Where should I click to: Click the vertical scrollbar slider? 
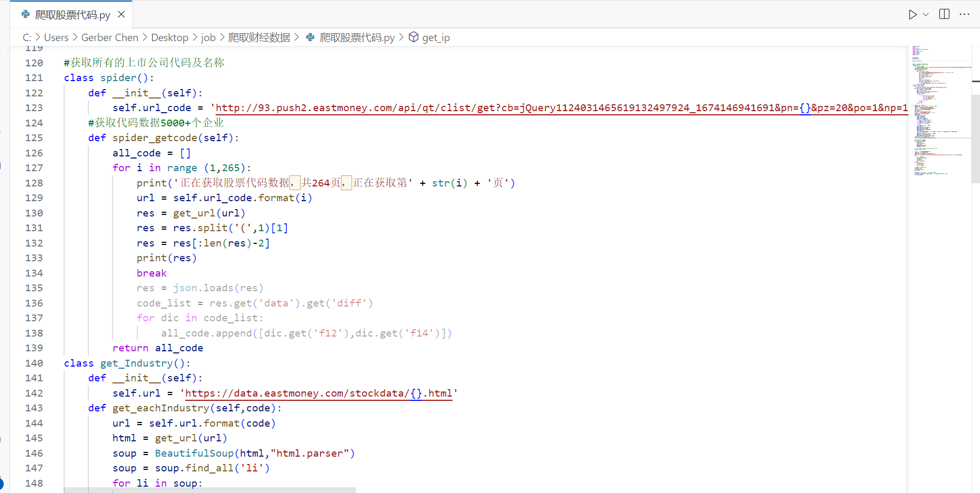(976, 139)
